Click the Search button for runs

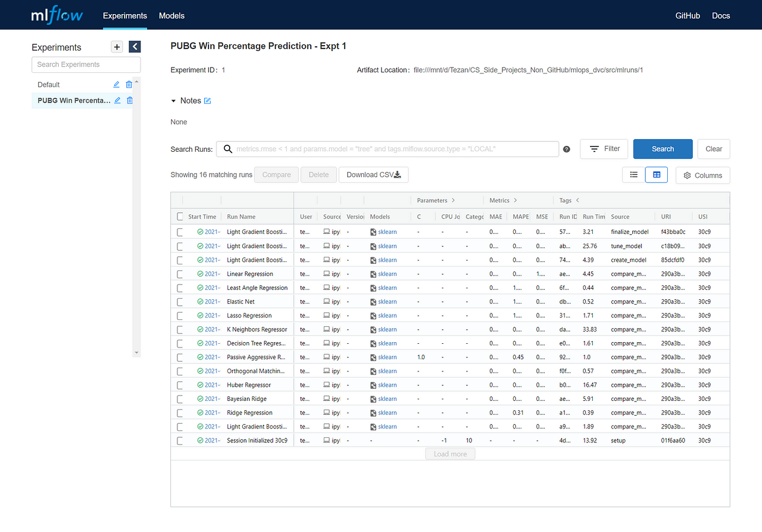pyautogui.click(x=662, y=149)
